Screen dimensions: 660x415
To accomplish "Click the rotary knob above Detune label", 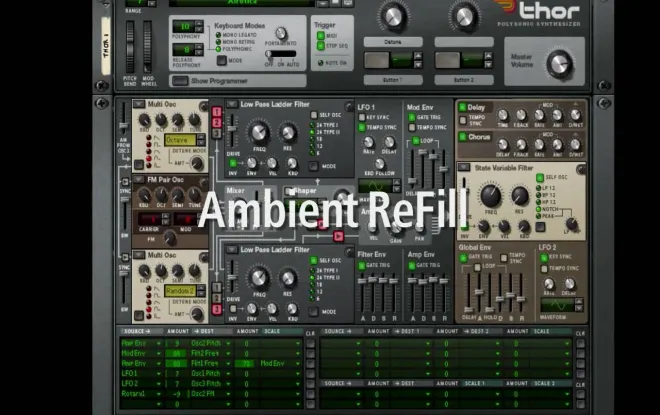I will pos(393,16).
